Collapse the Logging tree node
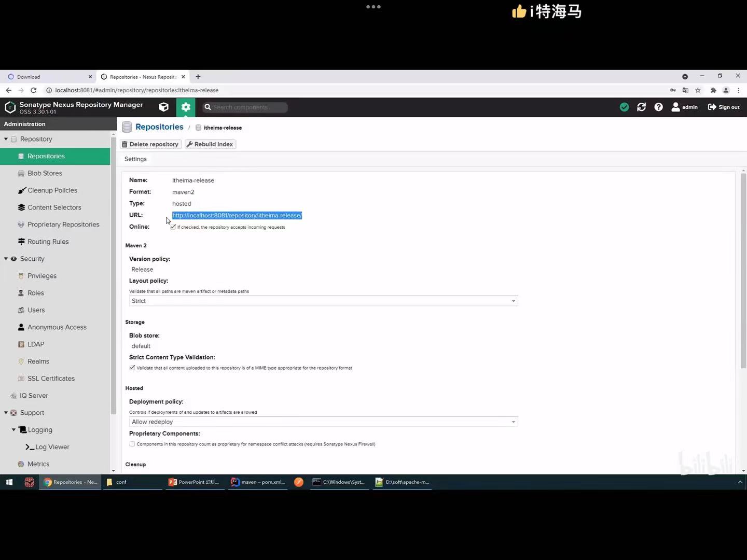The image size is (747, 560). pyautogui.click(x=14, y=430)
